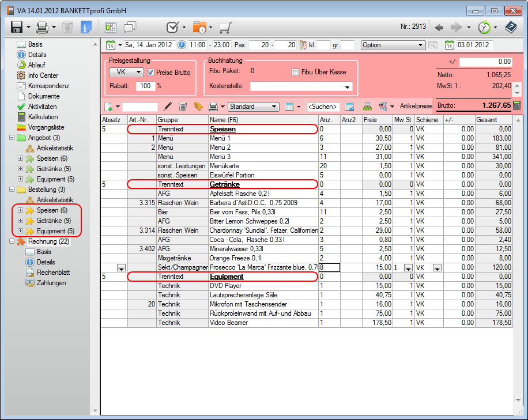Click the printer icon in main toolbar

42,27
